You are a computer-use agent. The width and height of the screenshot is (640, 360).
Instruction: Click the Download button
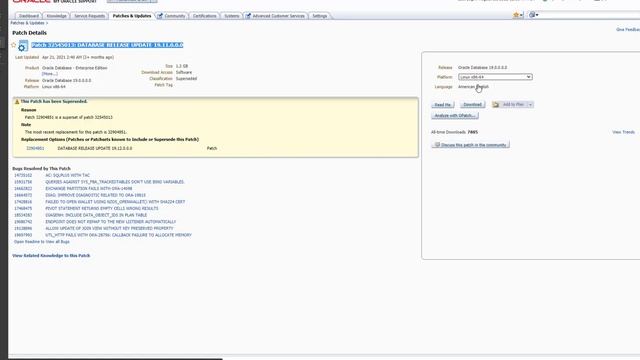pos(472,105)
